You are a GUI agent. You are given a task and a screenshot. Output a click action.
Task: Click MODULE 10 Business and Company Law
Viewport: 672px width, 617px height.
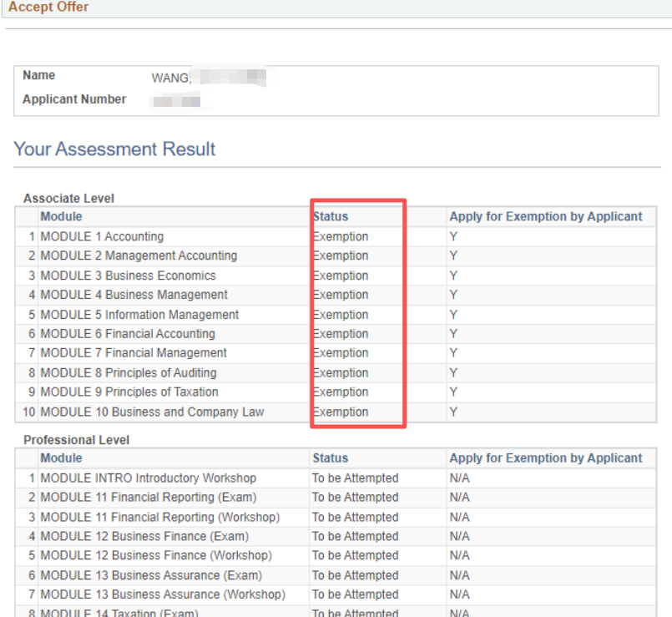coord(152,412)
